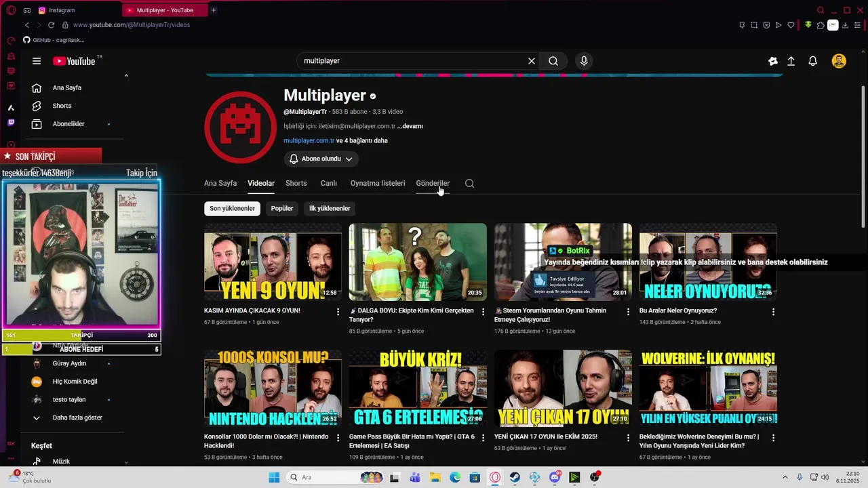The width and height of the screenshot is (868, 488).
Task: Open the volume icon in system tray
Action: coord(825,477)
